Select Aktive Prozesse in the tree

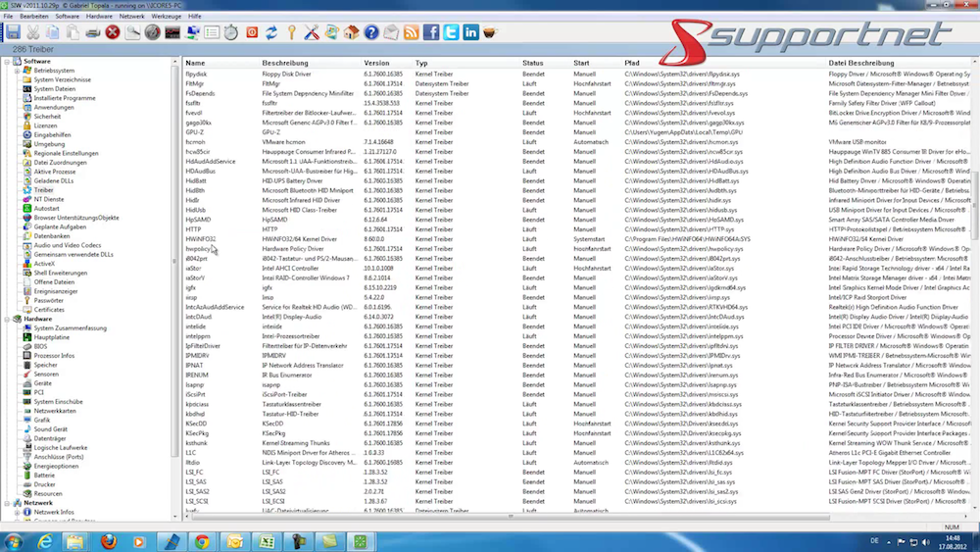coord(54,172)
